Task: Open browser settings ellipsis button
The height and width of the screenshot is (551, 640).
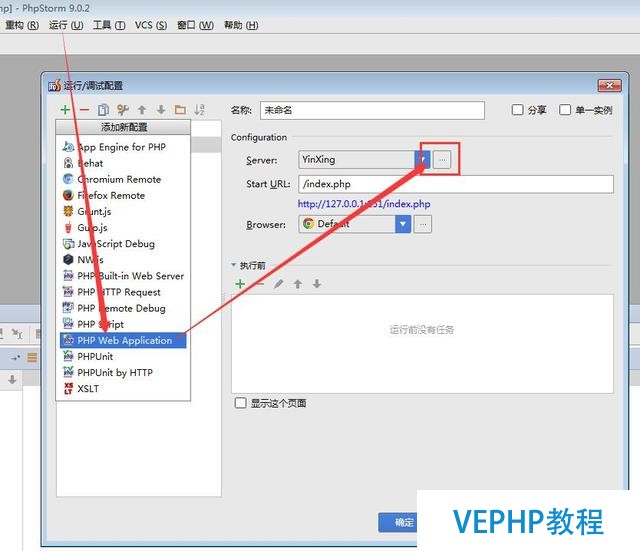Action: pyautogui.click(x=423, y=224)
